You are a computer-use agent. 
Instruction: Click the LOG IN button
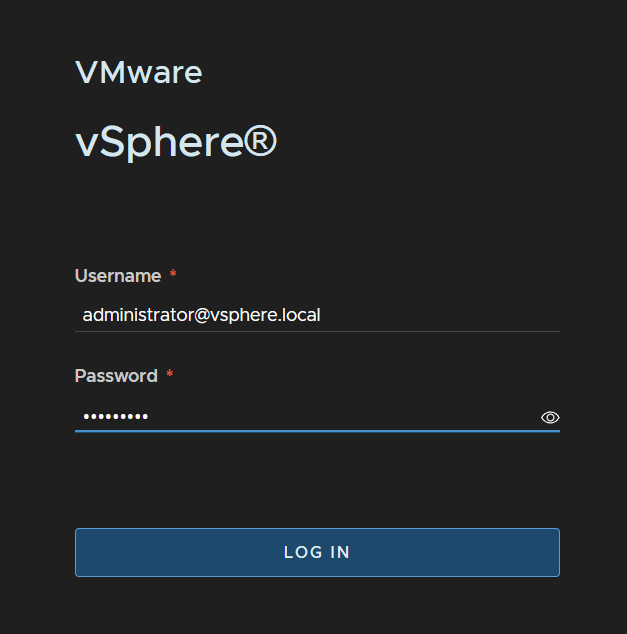[317, 552]
